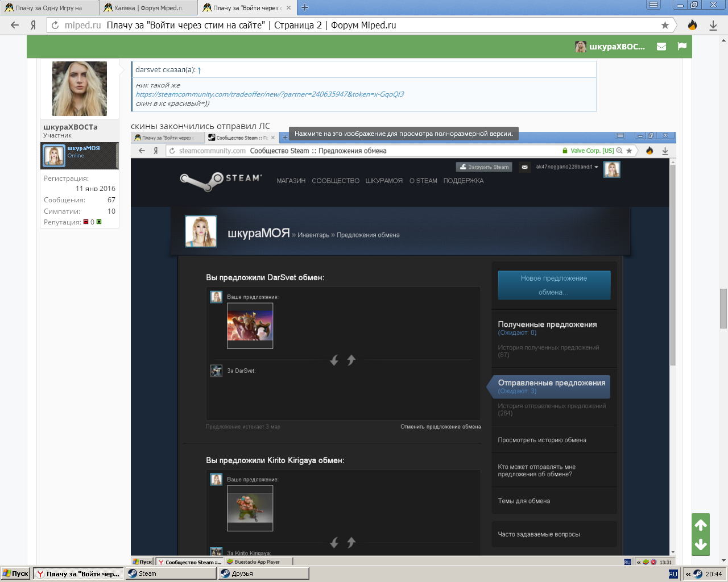Bookmark this page with the star icon
This screenshot has height=582, width=728.
[665, 25]
